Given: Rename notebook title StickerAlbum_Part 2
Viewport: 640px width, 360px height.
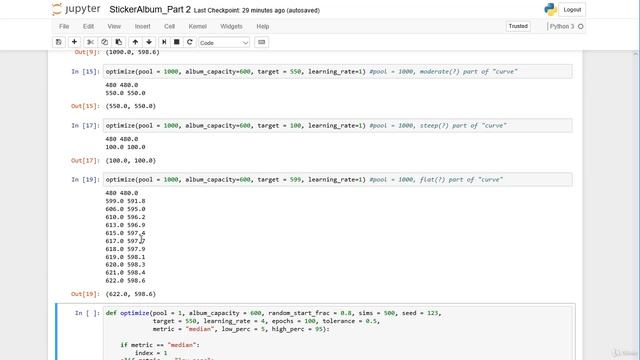Looking at the screenshot, I should click(150, 10).
